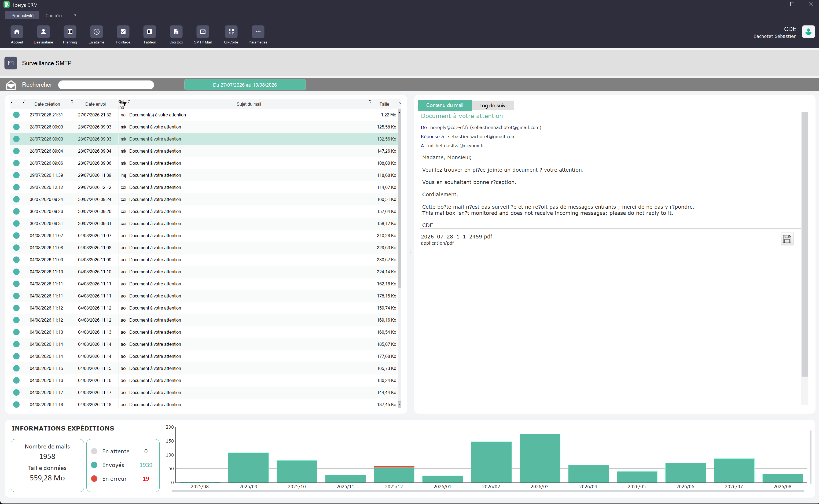Click the Rechercher search field

106,85
